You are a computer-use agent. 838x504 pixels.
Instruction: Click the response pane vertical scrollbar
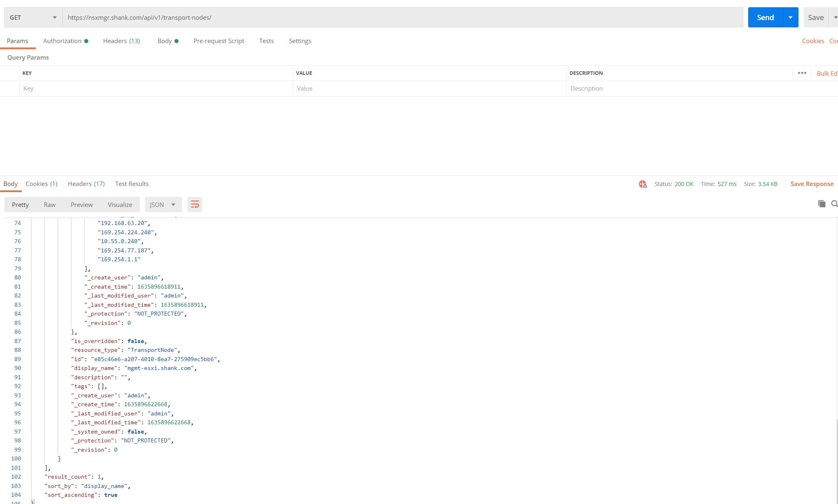pos(836,462)
